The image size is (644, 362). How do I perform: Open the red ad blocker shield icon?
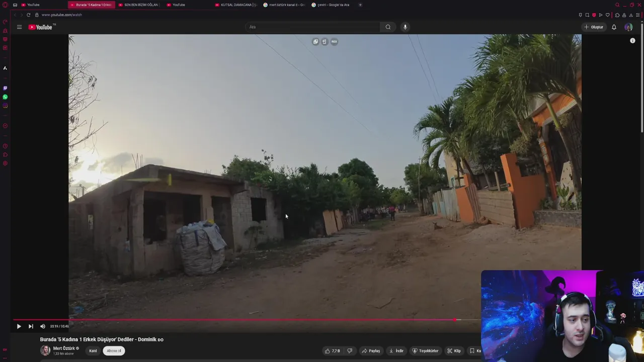[594, 15]
